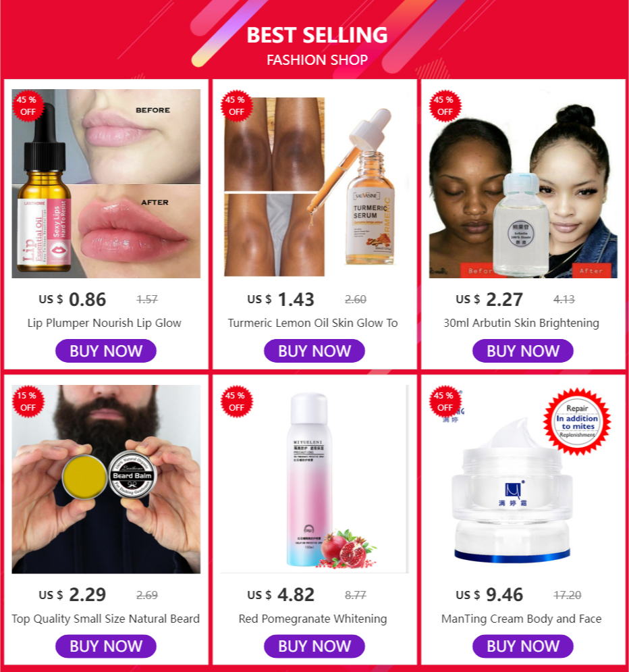Image resolution: width=629 pixels, height=672 pixels.
Task: Click BUY NOW for Natural Beard balm
Action: click(x=106, y=646)
